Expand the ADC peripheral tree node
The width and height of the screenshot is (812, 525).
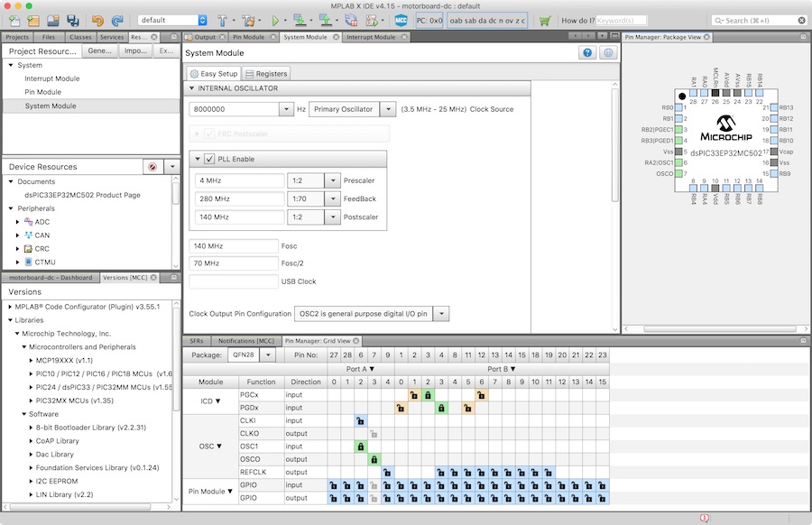point(18,222)
